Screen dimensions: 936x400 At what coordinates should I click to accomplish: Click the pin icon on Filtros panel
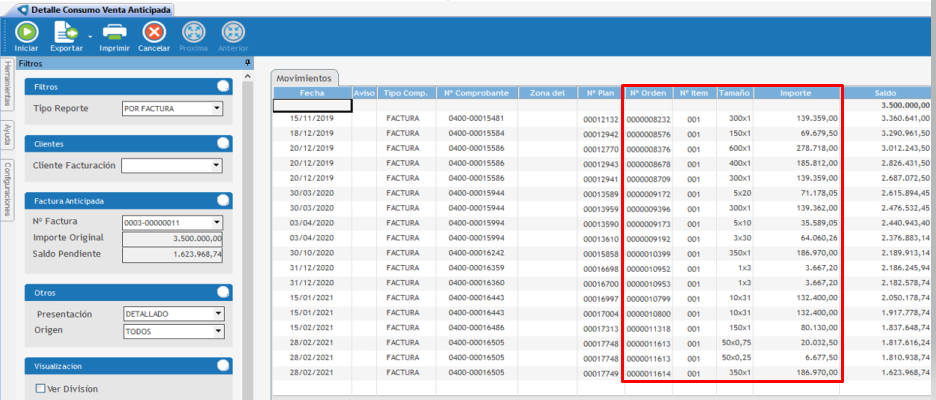(247, 62)
